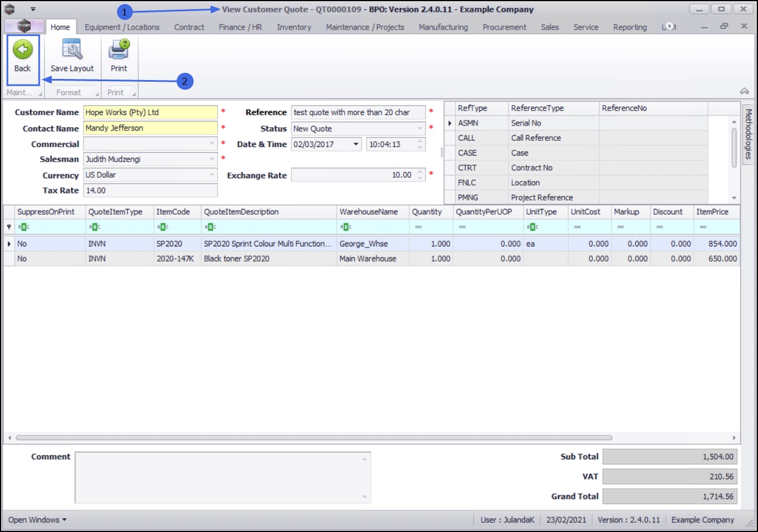The image size is (758, 532).
Task: Select the row with item code SP2020
Action: (x=371, y=244)
